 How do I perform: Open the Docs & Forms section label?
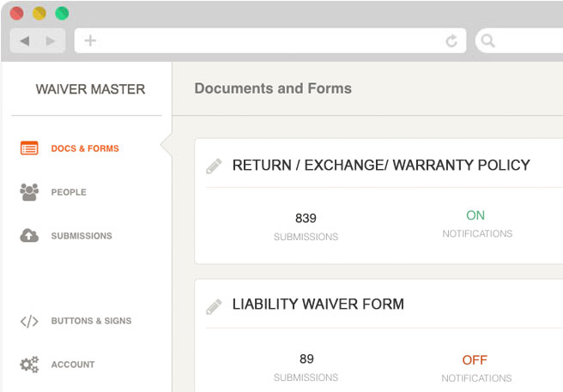85,148
